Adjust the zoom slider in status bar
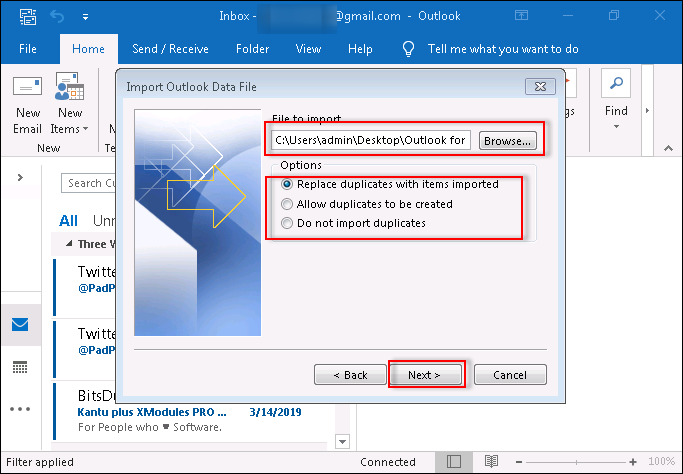 tap(576, 462)
